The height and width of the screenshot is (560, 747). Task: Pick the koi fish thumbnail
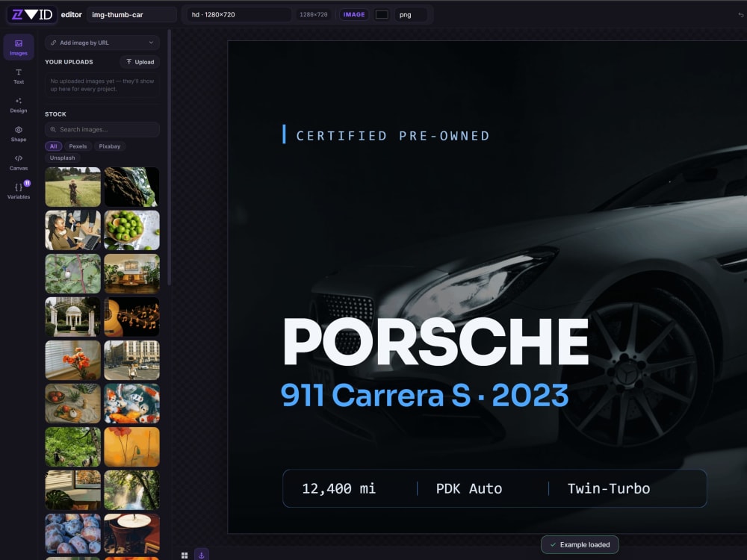pyautogui.click(x=132, y=403)
